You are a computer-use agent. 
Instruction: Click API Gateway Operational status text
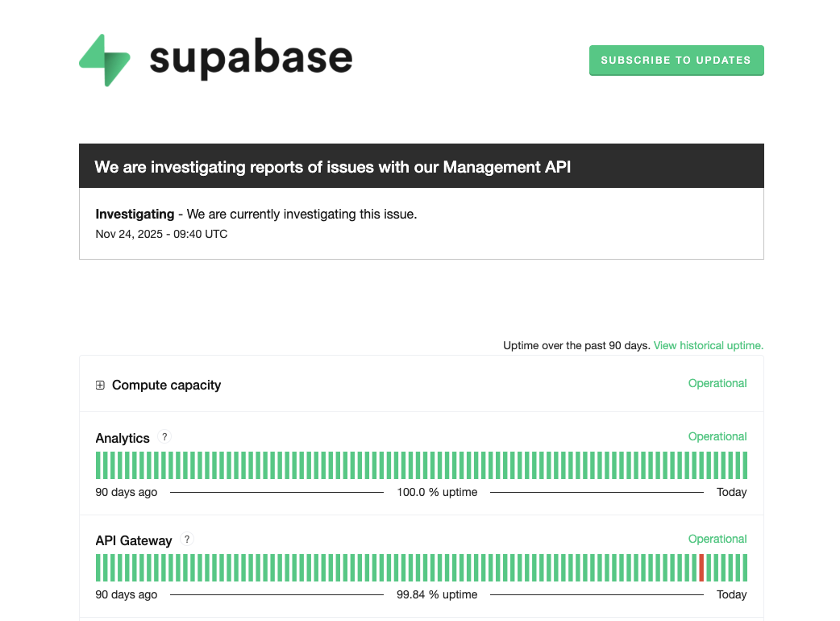(717, 539)
